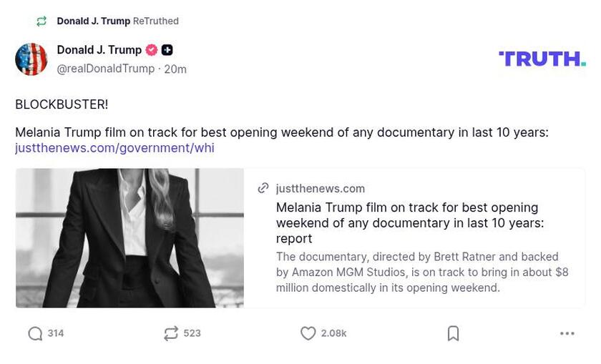Image resolution: width=601 pixels, height=364 pixels.
Task: Click the justthenews.com domain label in card
Action: pos(321,189)
